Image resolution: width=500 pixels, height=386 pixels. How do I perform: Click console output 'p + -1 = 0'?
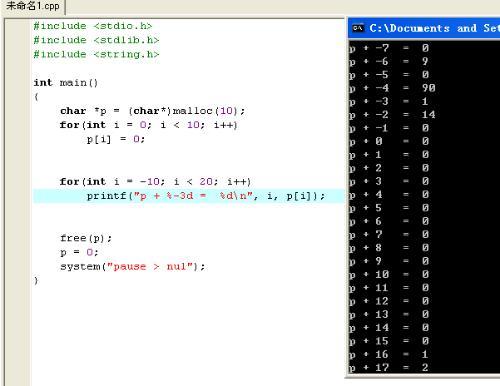[x=389, y=128]
